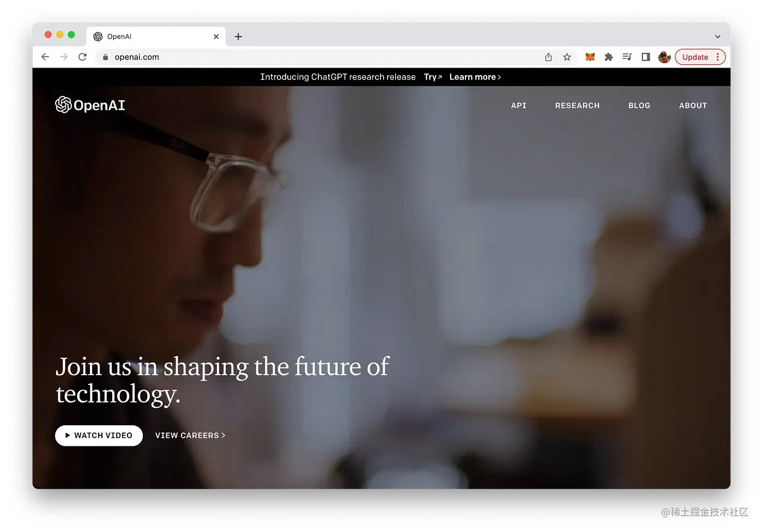Open a new tab with plus button
The height and width of the screenshot is (532, 763).
coord(238,36)
